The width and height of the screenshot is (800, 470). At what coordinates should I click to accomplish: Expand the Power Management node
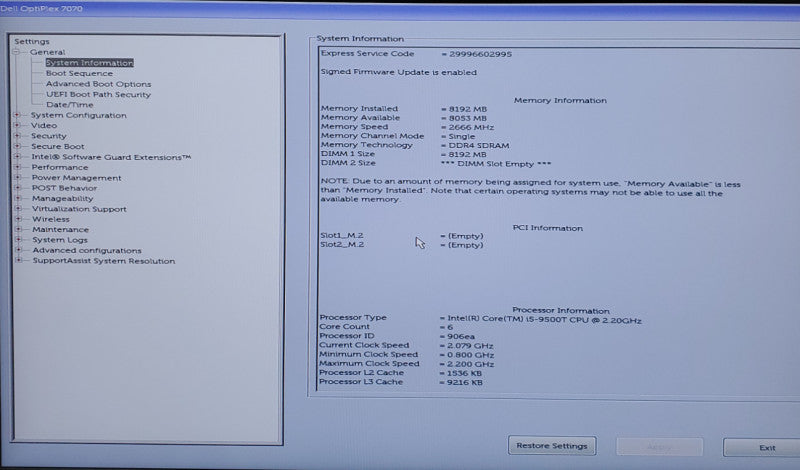(x=18, y=178)
